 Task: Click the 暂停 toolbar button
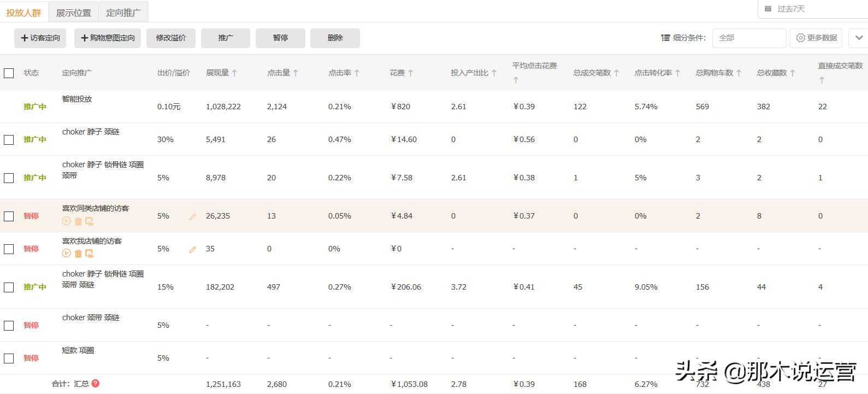coord(280,38)
